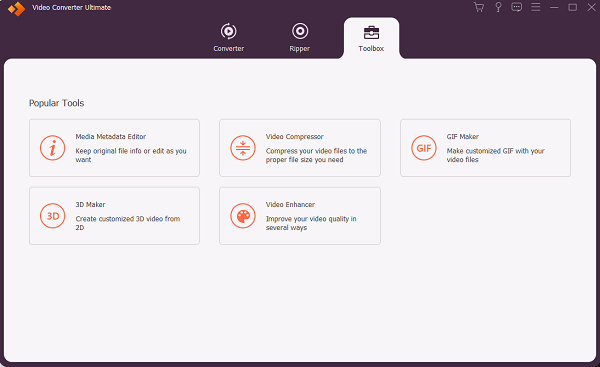600x367 pixels.
Task: Switch to the Ripper tab
Action: coord(300,38)
